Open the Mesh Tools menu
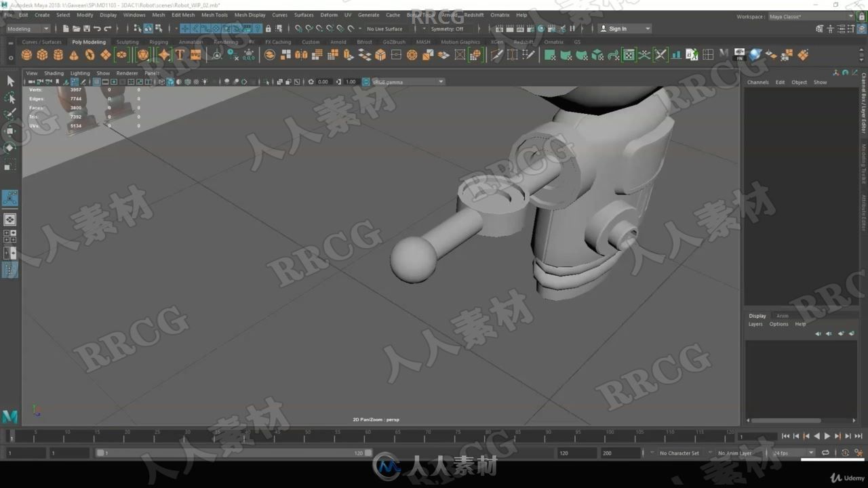 pyautogui.click(x=214, y=14)
